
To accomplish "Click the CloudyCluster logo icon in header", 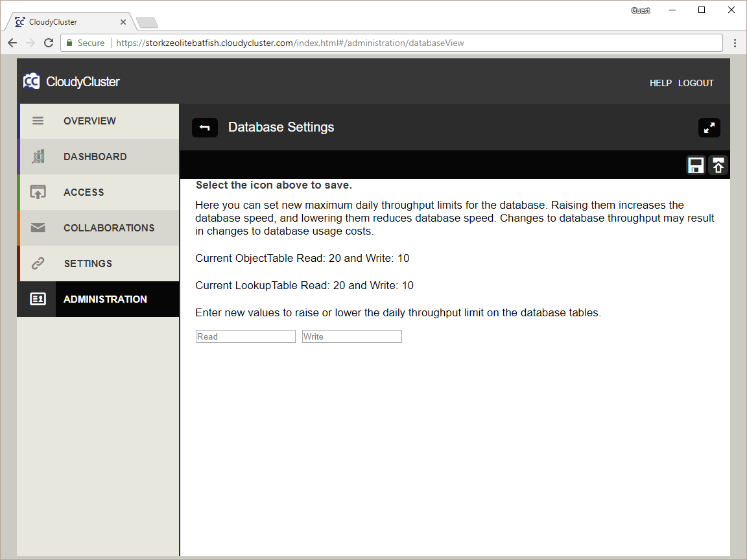I will [x=31, y=82].
